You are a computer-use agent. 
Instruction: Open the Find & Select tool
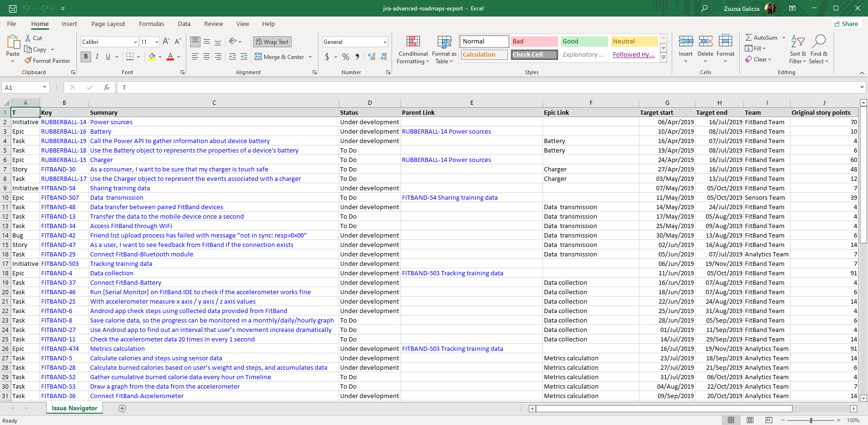click(818, 42)
